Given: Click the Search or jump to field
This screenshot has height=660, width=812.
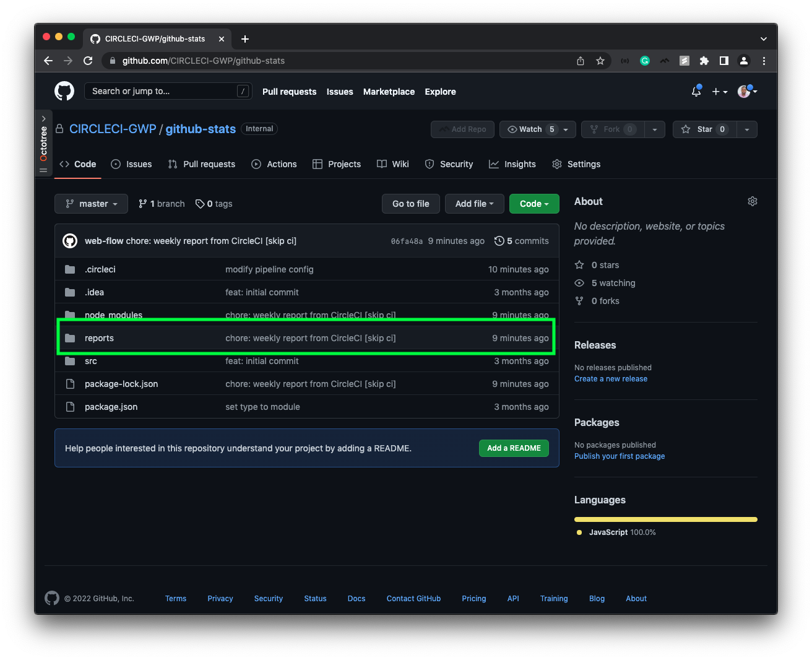Looking at the screenshot, I should tap(168, 91).
